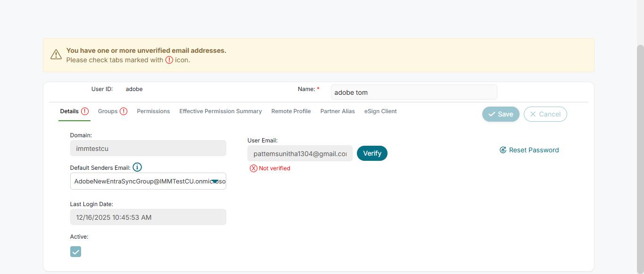Viewport: 644px width, 274px height.
Task: Click the Save button
Action: coord(501,114)
